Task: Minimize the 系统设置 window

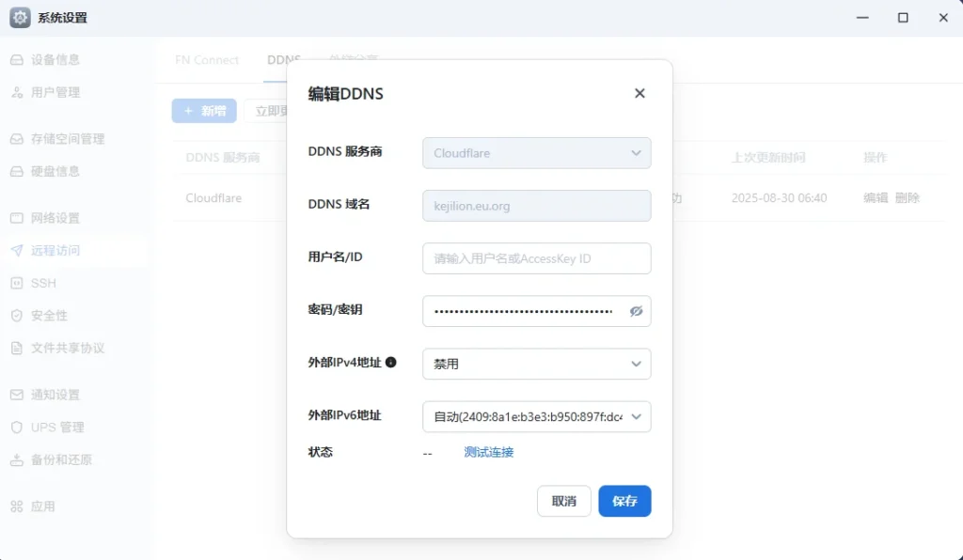Action: click(862, 18)
